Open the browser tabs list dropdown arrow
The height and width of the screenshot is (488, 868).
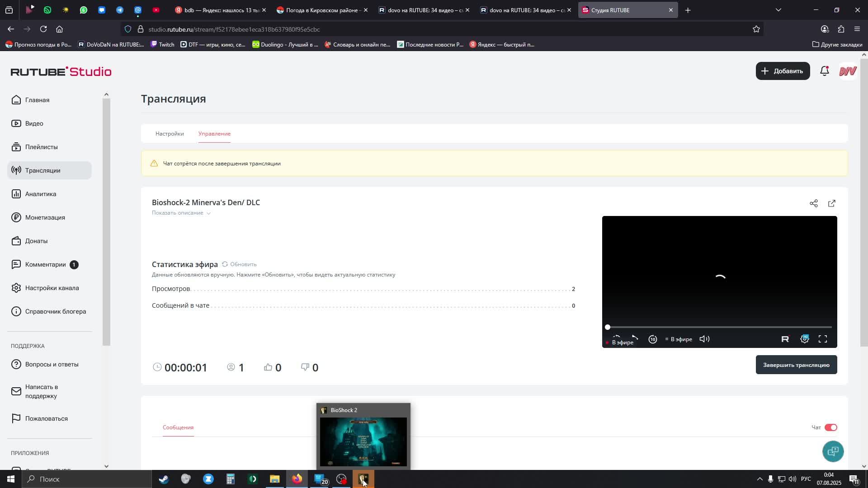coord(778,10)
